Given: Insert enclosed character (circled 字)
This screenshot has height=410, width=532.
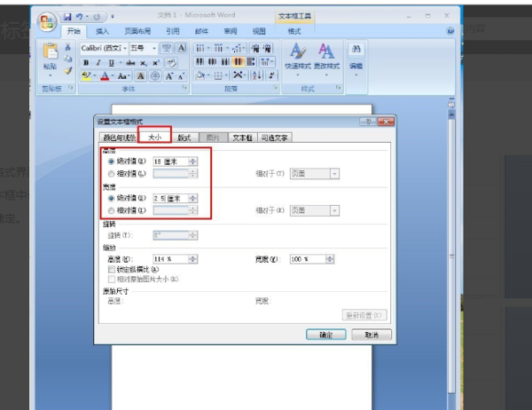Looking at the screenshot, I should (155, 76).
